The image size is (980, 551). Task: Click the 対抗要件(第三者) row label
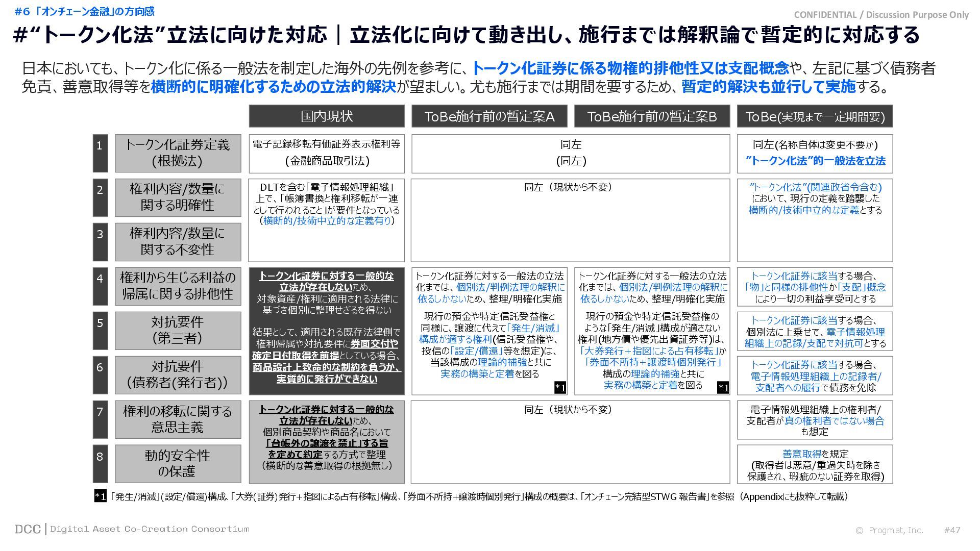[x=178, y=331]
